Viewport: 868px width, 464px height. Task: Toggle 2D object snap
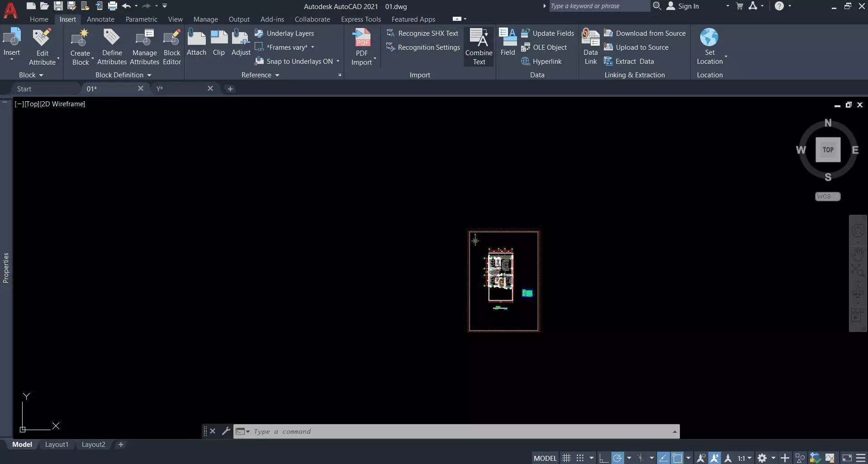(677, 458)
